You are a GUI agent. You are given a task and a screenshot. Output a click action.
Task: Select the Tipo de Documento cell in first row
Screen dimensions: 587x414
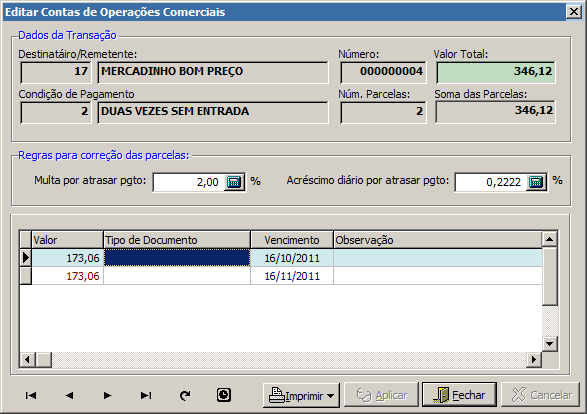tap(177, 258)
